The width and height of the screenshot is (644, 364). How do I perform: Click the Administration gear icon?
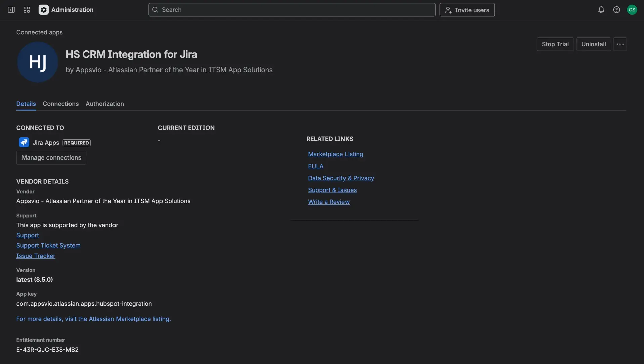coord(43,10)
